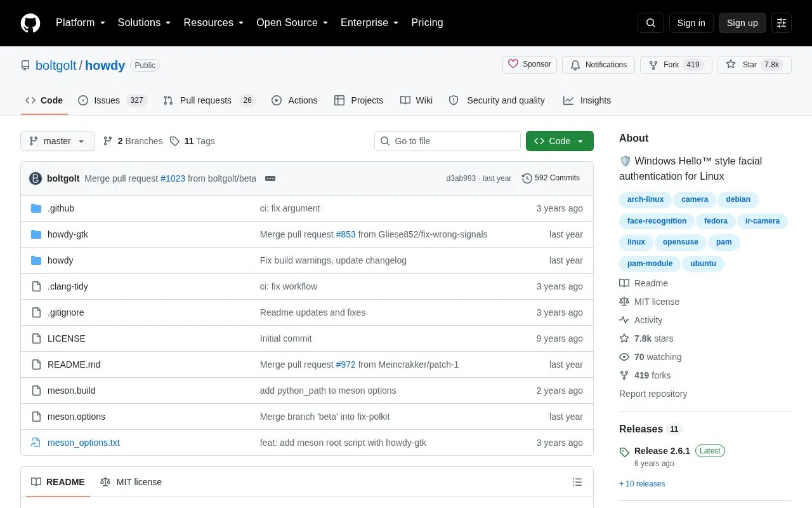Expand the Solutions menu

pos(145,23)
